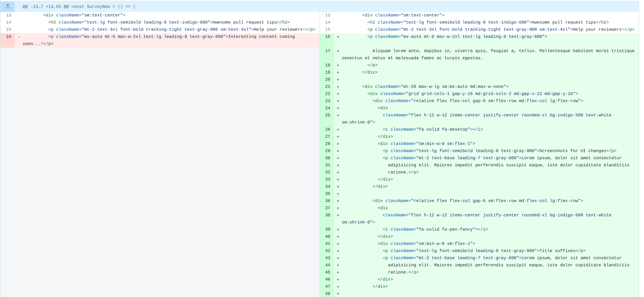Click right line 14 'Awesome pull request tips' heading
Viewport: 644px width, 297px height.
coord(564,22)
